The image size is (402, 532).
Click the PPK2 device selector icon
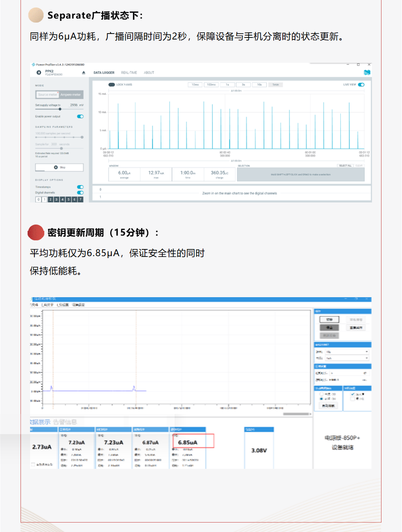click(x=39, y=73)
